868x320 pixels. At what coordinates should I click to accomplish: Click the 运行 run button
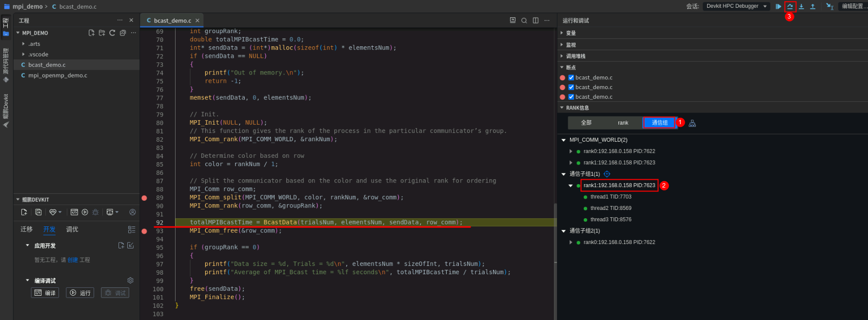coord(80,293)
